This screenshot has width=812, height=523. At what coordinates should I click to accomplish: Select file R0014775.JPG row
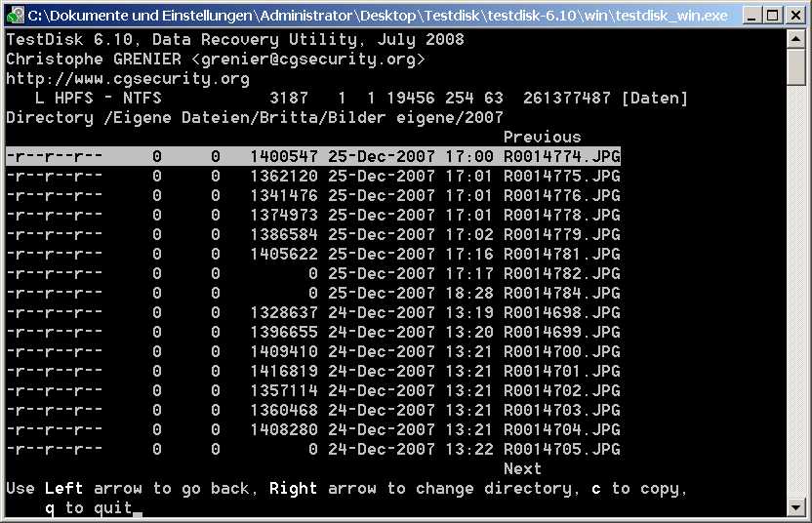[313, 176]
